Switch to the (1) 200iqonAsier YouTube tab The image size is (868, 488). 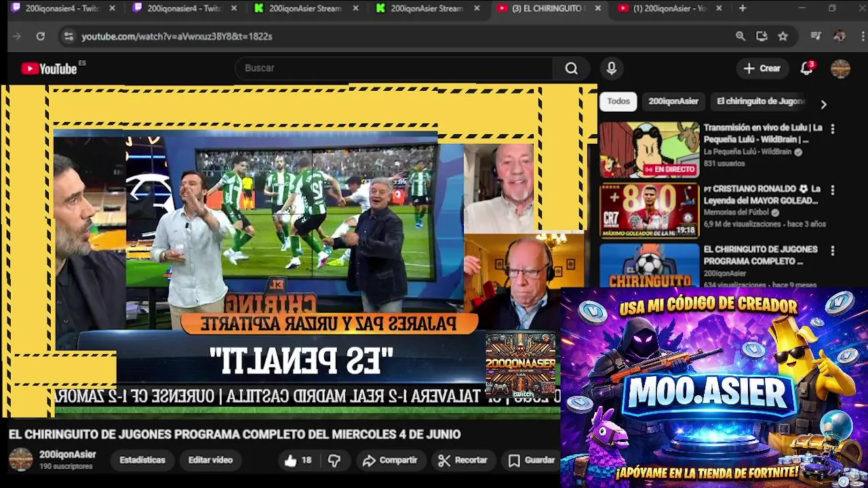[669, 8]
